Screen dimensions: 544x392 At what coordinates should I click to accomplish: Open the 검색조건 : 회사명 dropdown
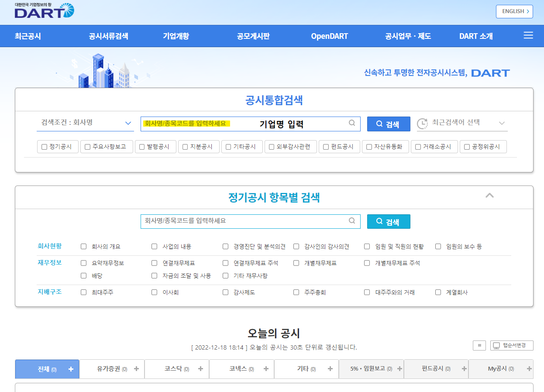tap(85, 124)
